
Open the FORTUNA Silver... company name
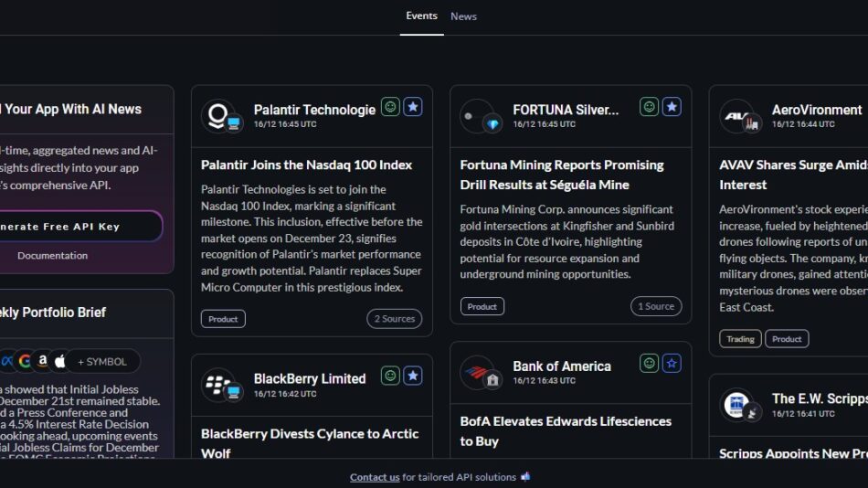click(566, 110)
